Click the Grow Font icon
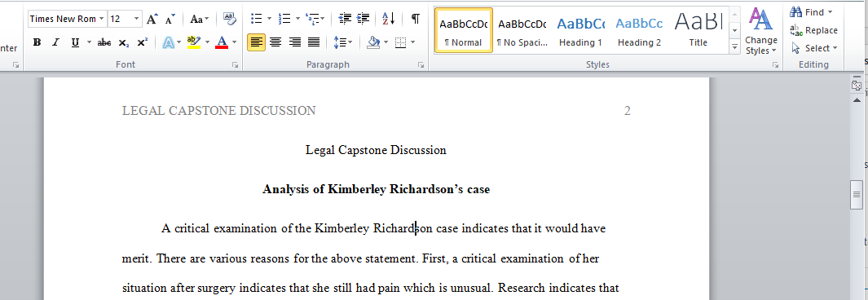 tap(152, 20)
